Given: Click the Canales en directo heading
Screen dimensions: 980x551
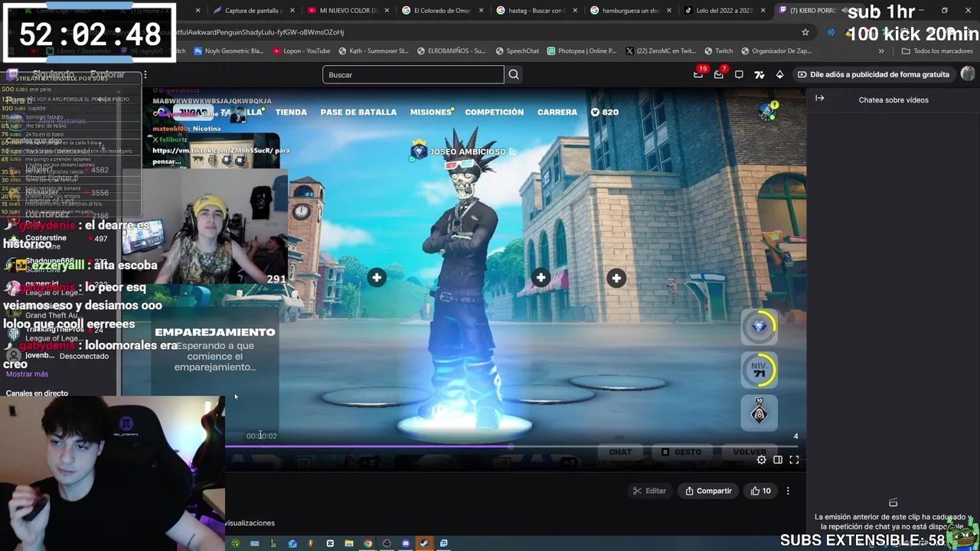Looking at the screenshot, I should 37,393.
